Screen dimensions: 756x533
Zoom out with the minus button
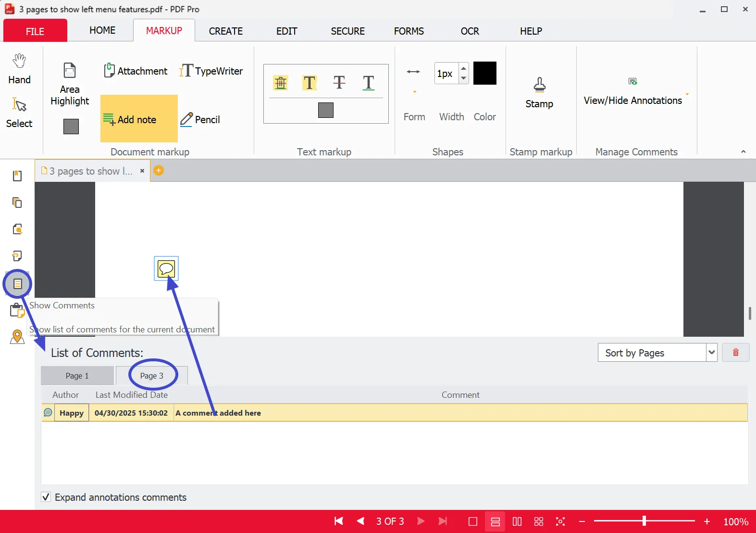pos(582,521)
